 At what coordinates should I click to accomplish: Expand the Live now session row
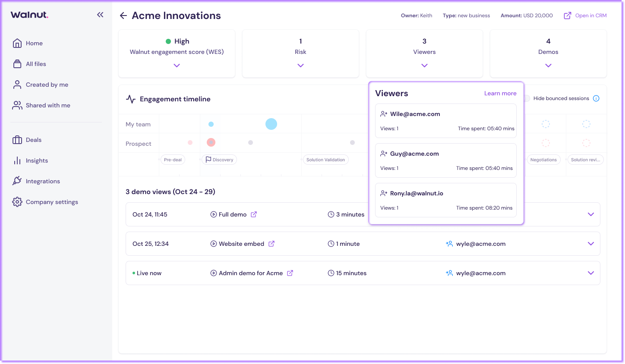point(591,273)
